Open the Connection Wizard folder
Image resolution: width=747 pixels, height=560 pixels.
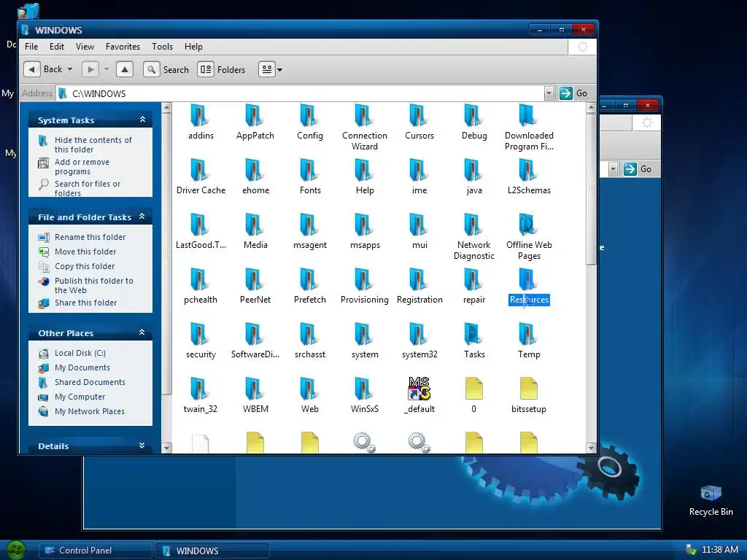(365, 128)
